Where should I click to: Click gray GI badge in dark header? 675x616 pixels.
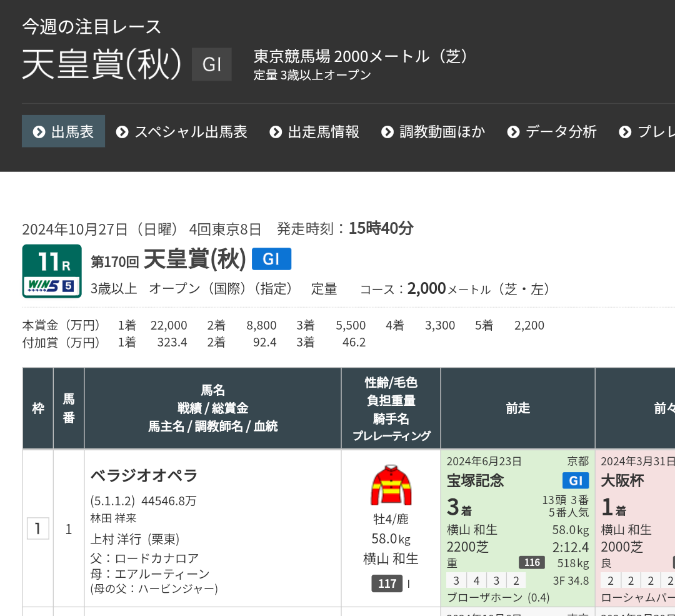(x=212, y=64)
